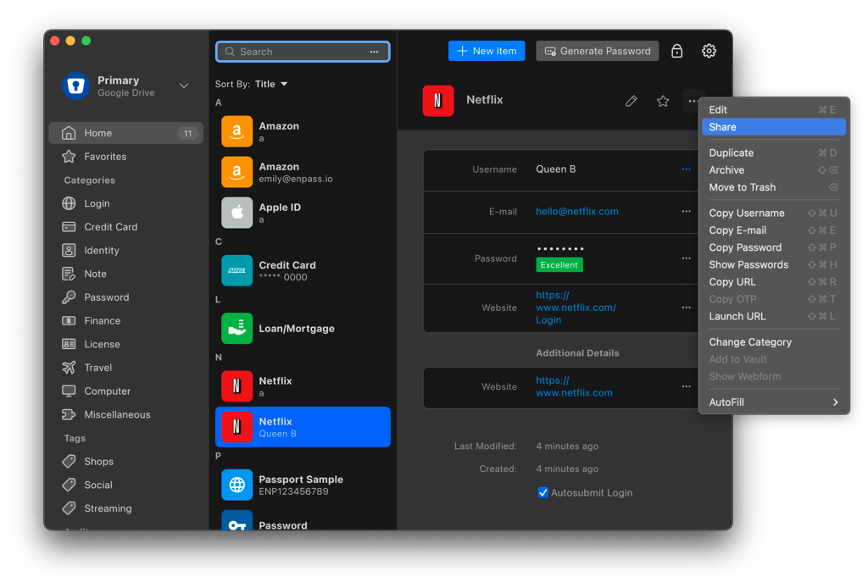Select the Apple ID item
The width and height of the screenshot is (868, 588).
click(303, 213)
